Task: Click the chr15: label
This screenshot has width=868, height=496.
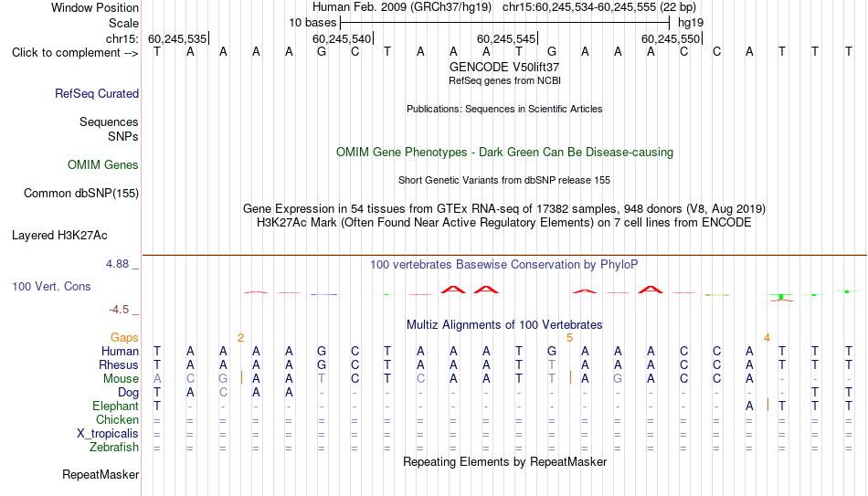Action: point(122,38)
